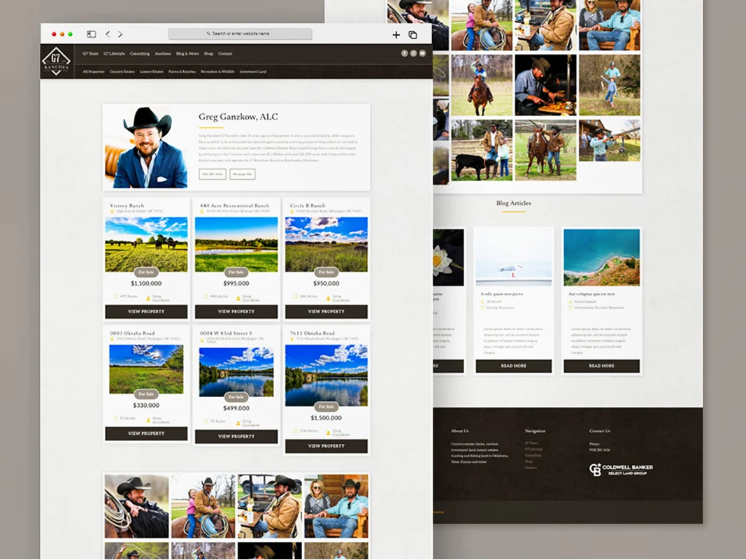Select Farms & Ranches in the sub-navigation
The width and height of the screenshot is (746, 560).
tap(182, 71)
